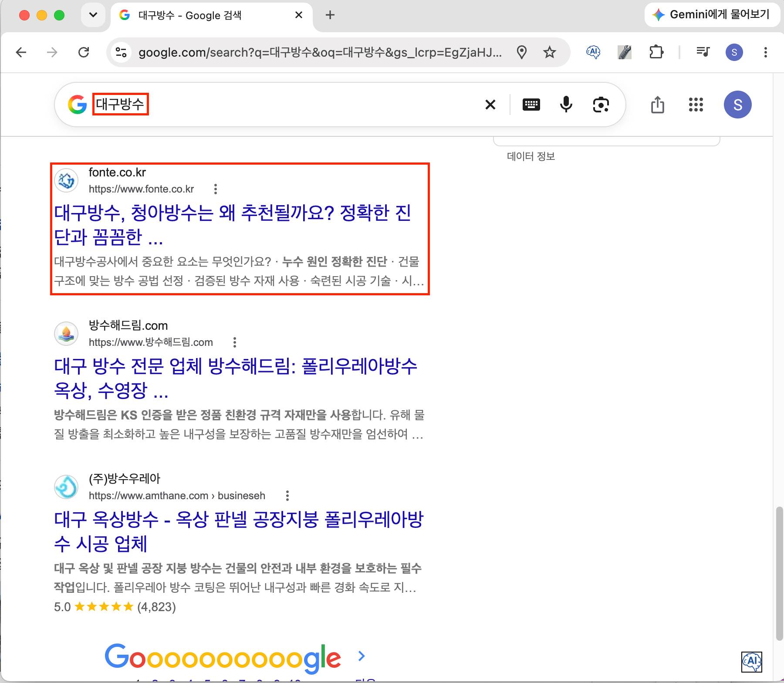
Task: Go back to the previous page
Action: [21, 53]
